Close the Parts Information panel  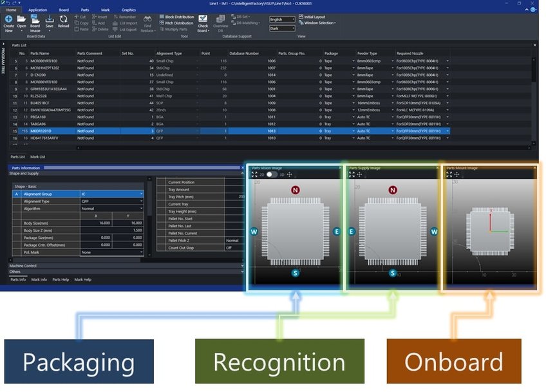243,168
